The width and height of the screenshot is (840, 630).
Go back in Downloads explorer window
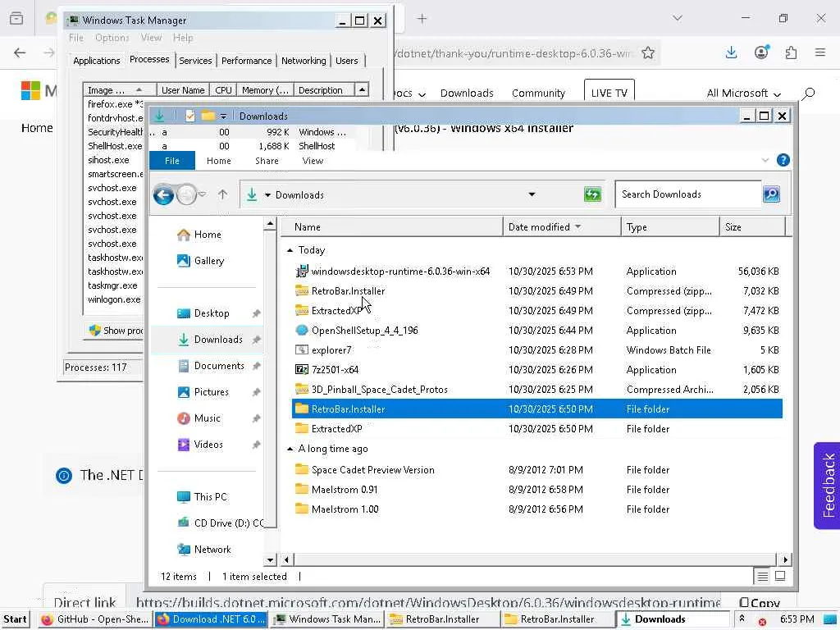pos(163,195)
